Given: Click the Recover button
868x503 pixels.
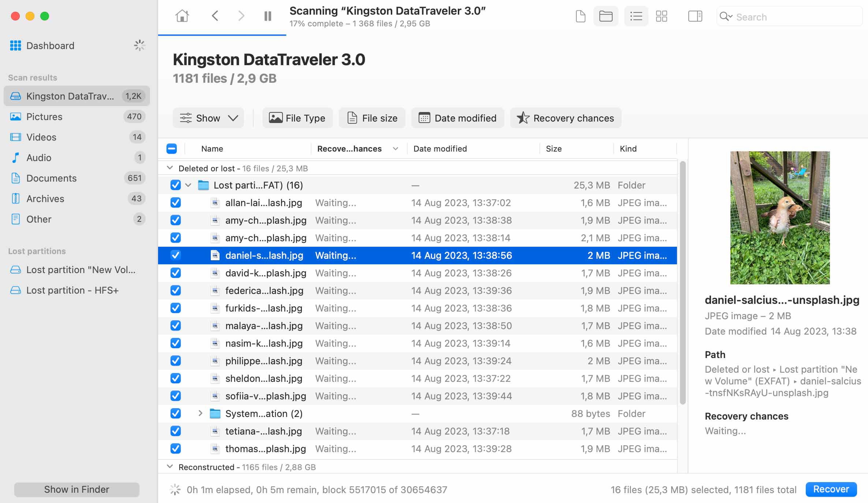Looking at the screenshot, I should [x=833, y=489].
